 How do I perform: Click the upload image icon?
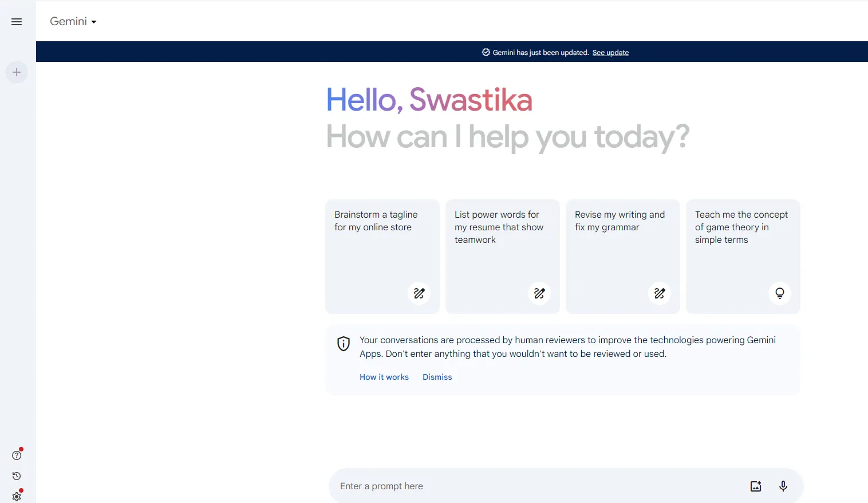[x=756, y=486]
